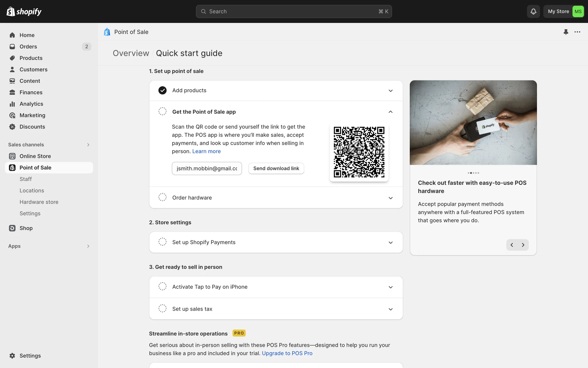The width and height of the screenshot is (588, 368).
Task: Open the Analytics icon in sidebar
Action: [x=12, y=104]
